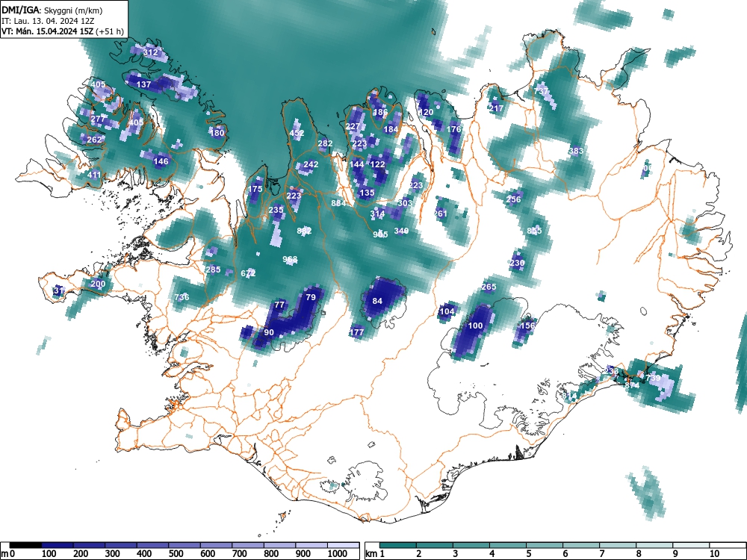Click the 'm 0' legend label
The image size is (747, 560).
pyautogui.click(x=8, y=554)
